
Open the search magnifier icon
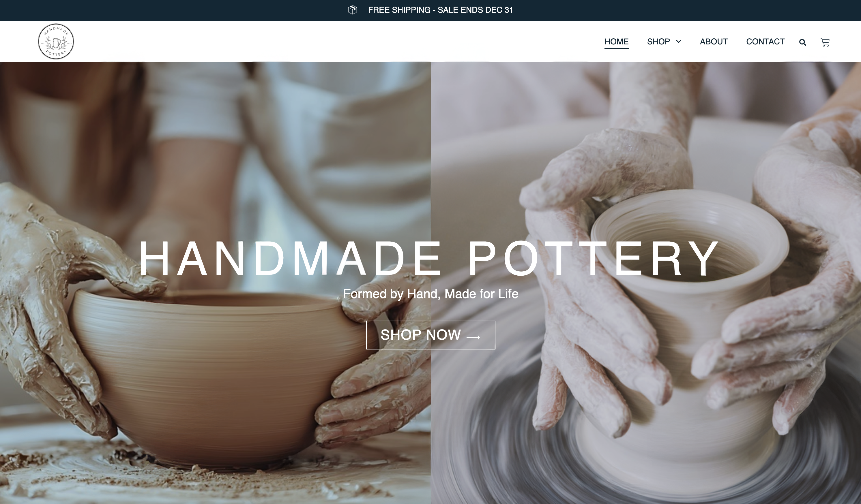(803, 42)
